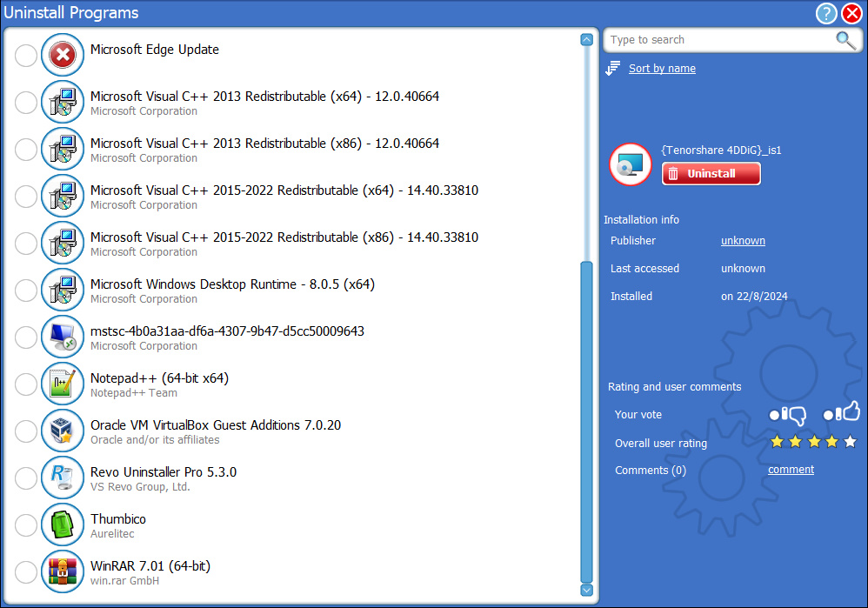Click the Oracle VirtualBox Guest Additions icon
868x608 pixels.
point(63,431)
